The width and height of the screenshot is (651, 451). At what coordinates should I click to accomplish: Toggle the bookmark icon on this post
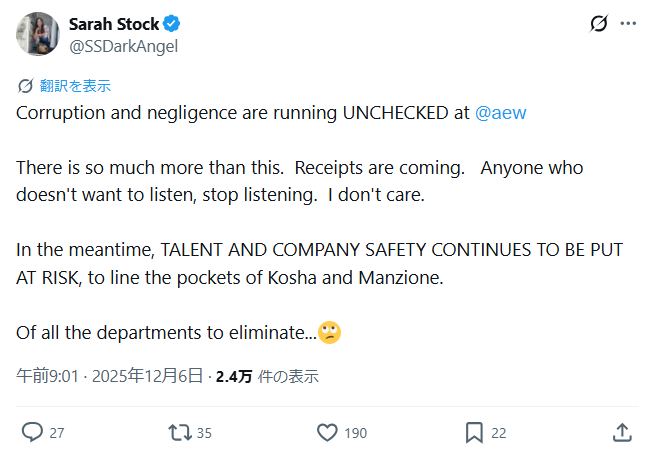[x=474, y=432]
